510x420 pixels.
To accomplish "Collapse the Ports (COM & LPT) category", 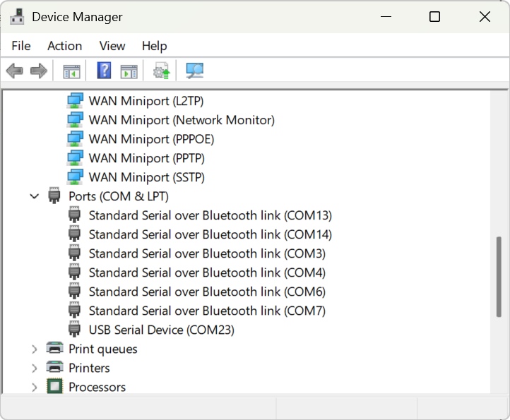I will click(x=35, y=196).
